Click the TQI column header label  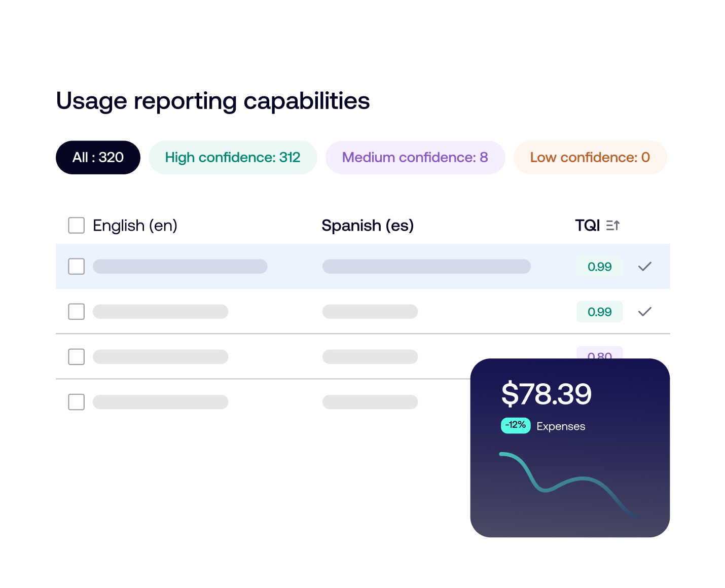click(x=587, y=226)
